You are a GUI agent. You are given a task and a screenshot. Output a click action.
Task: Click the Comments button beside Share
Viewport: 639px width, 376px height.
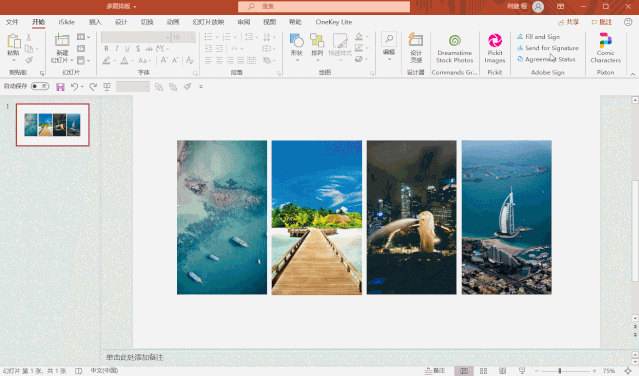(x=602, y=22)
